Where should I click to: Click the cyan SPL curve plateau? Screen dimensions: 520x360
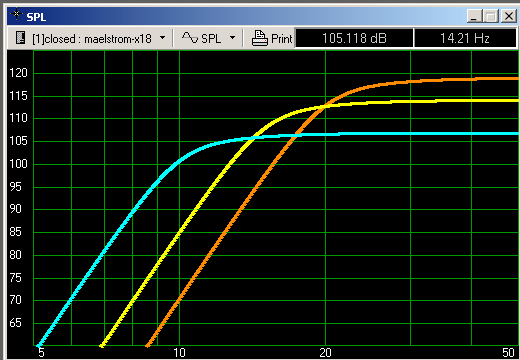400,134
